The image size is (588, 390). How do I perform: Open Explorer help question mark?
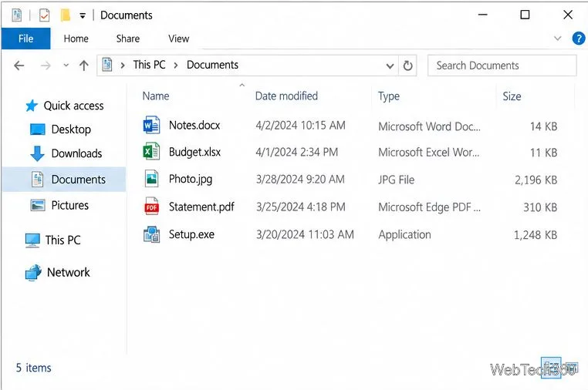578,39
